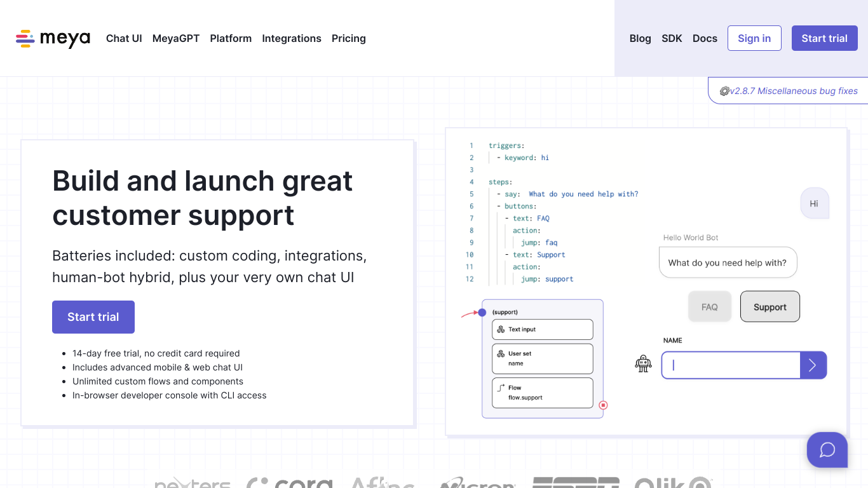Viewport: 868px width, 488px height.
Task: Click Start trial in the hero card
Action: coord(93,317)
